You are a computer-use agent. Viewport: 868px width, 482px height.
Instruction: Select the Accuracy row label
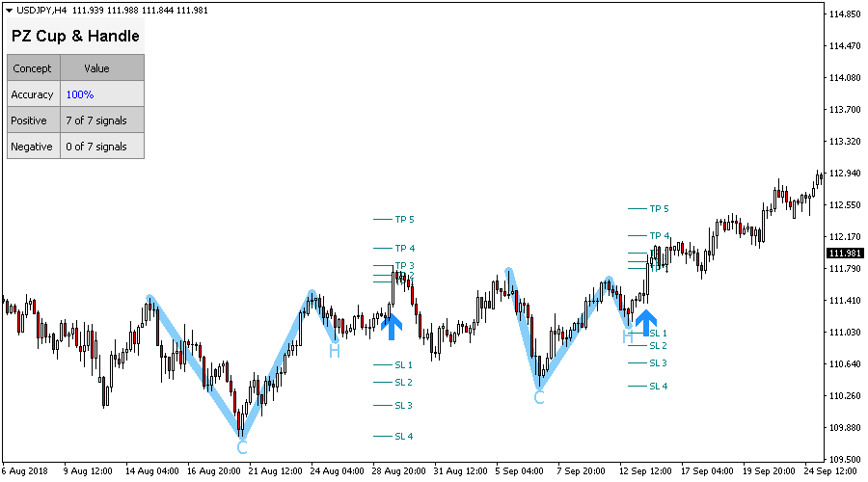click(32, 94)
